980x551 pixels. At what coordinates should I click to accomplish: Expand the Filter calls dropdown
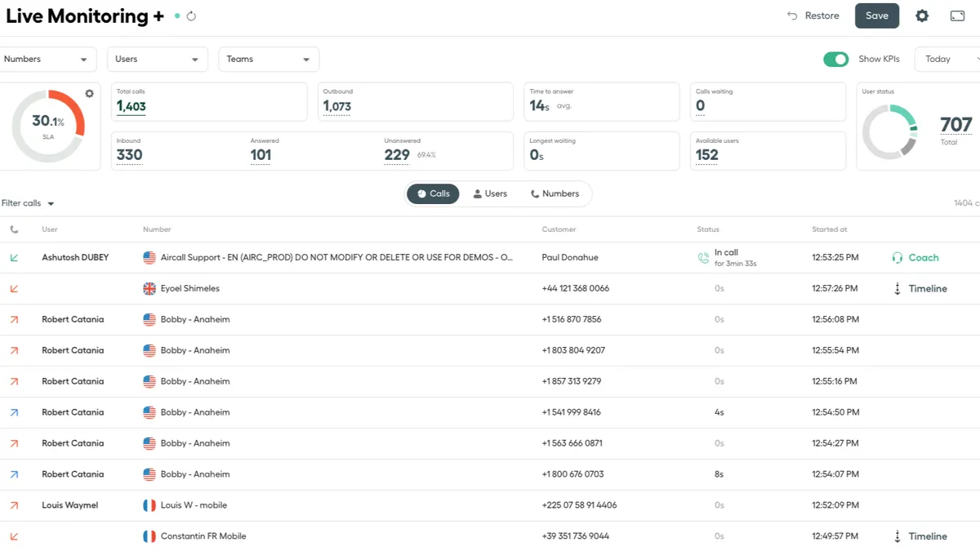tap(28, 203)
